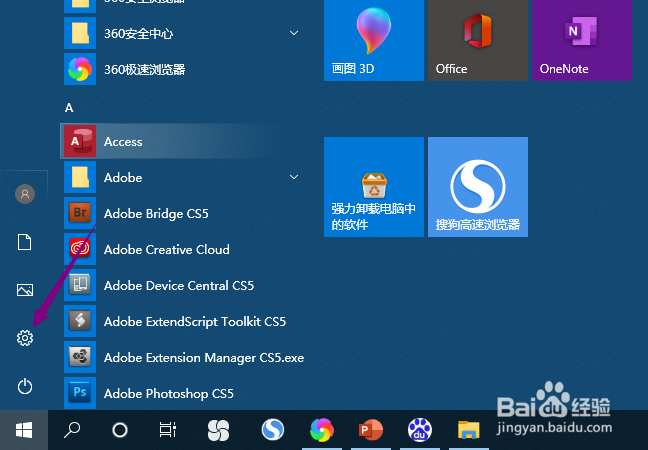Open File Explorer from taskbar
The image size is (648, 450).
468,430
